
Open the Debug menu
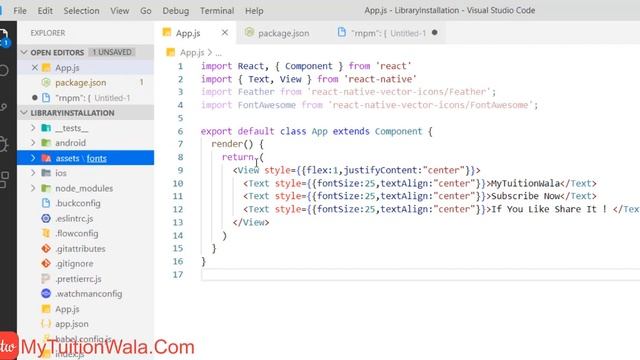tap(176, 11)
